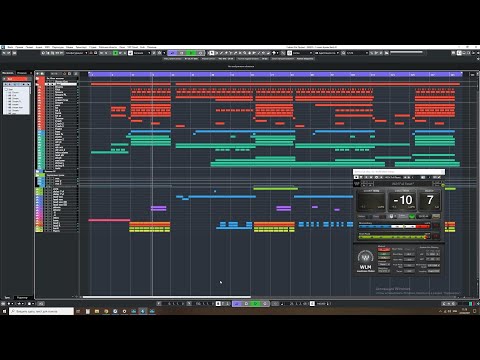
Task: Toggle the Write automation button next to Read
Action: [120, 53]
